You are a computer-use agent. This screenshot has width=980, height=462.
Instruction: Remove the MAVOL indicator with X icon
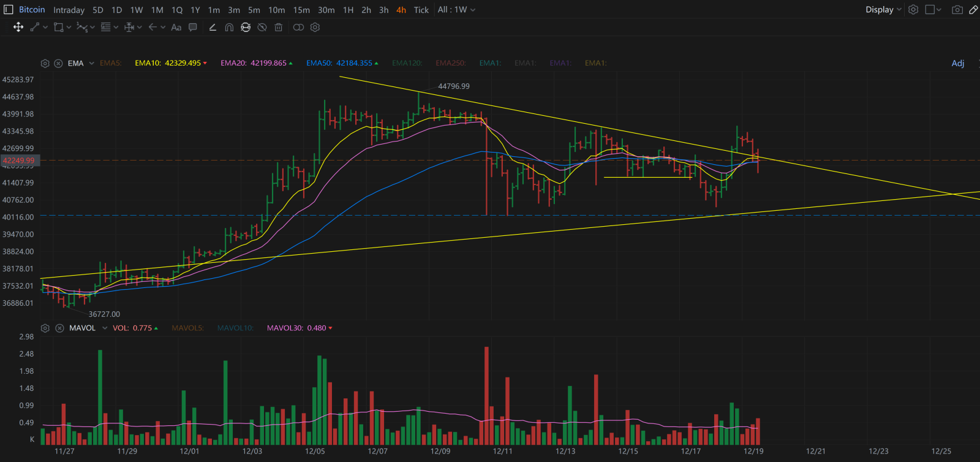pyautogui.click(x=59, y=328)
